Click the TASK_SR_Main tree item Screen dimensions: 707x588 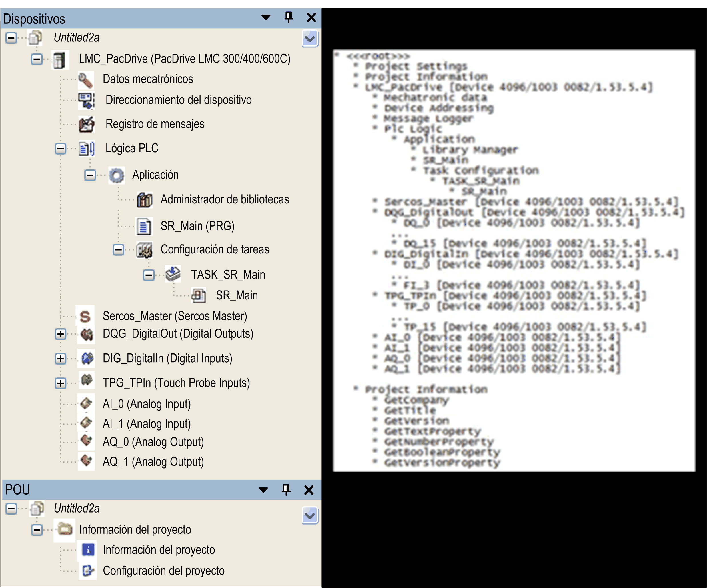pos(228,275)
